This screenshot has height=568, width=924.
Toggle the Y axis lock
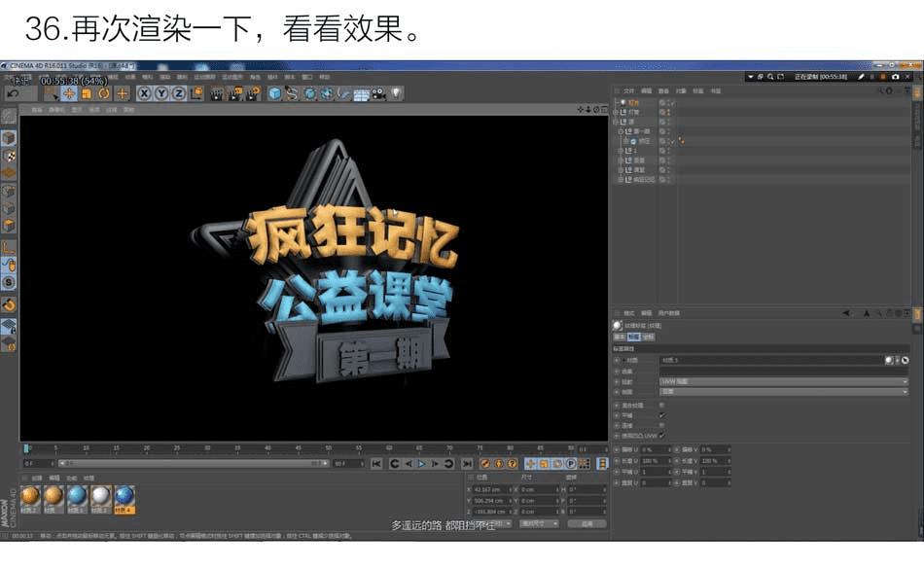tap(160, 93)
